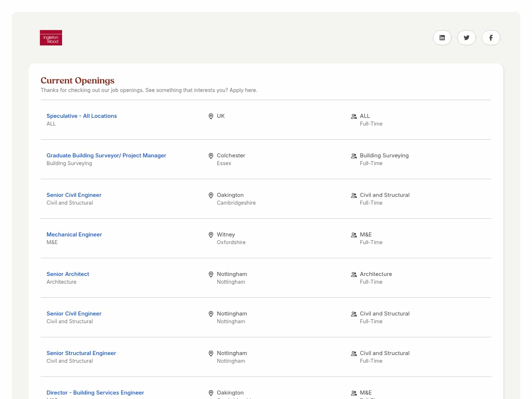532x399 pixels.
Task: Click the Twitter bird icon
Action: pos(466,38)
